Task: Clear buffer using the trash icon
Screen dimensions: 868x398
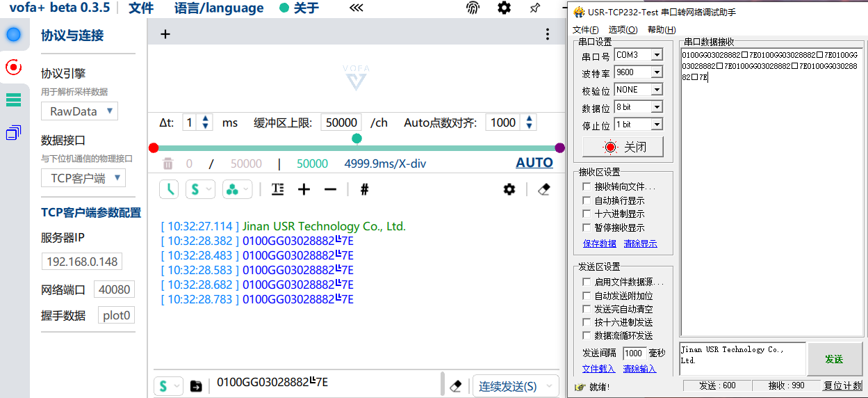Action: click(167, 164)
